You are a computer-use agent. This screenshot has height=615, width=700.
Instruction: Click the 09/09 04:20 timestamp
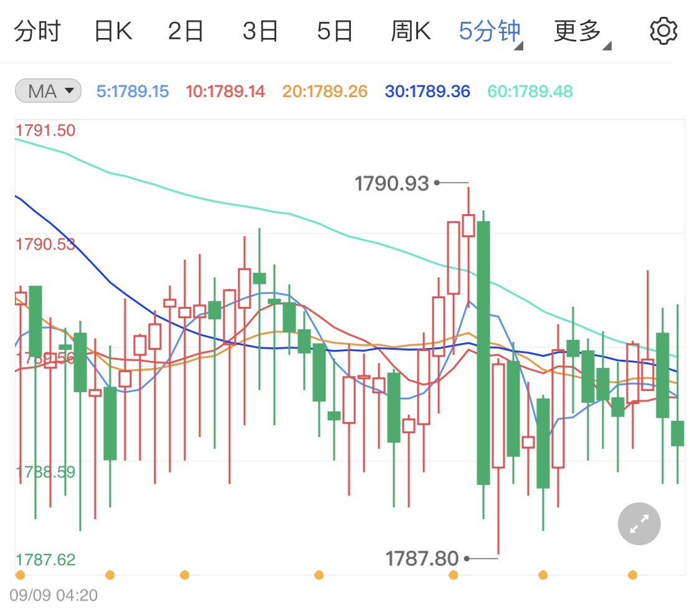pos(54,595)
